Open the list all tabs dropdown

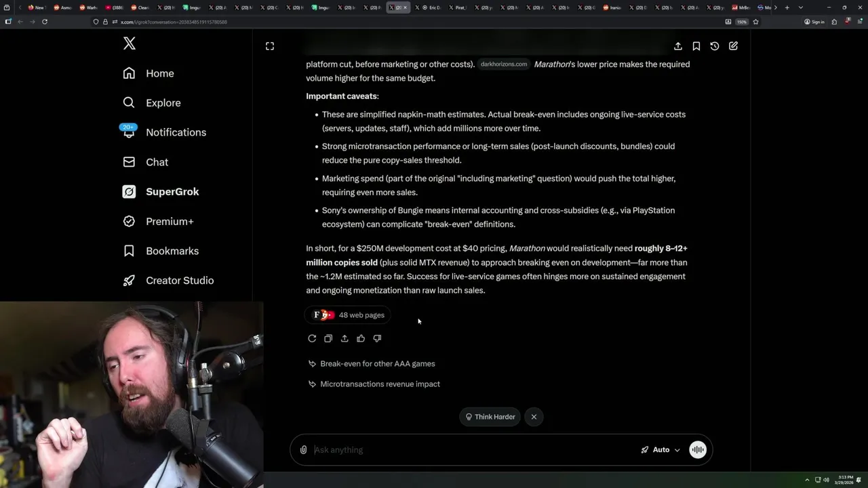pyautogui.click(x=801, y=7)
